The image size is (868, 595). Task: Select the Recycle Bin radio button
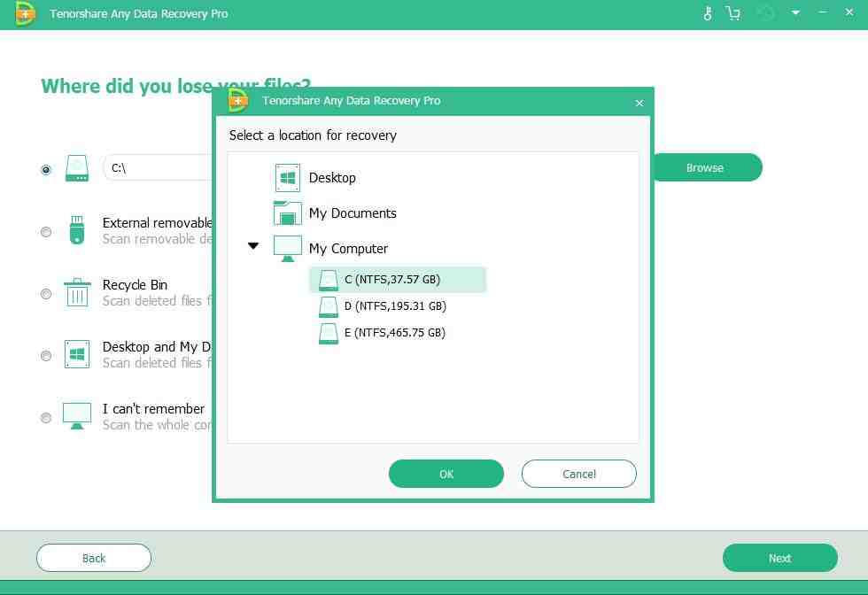pos(46,293)
